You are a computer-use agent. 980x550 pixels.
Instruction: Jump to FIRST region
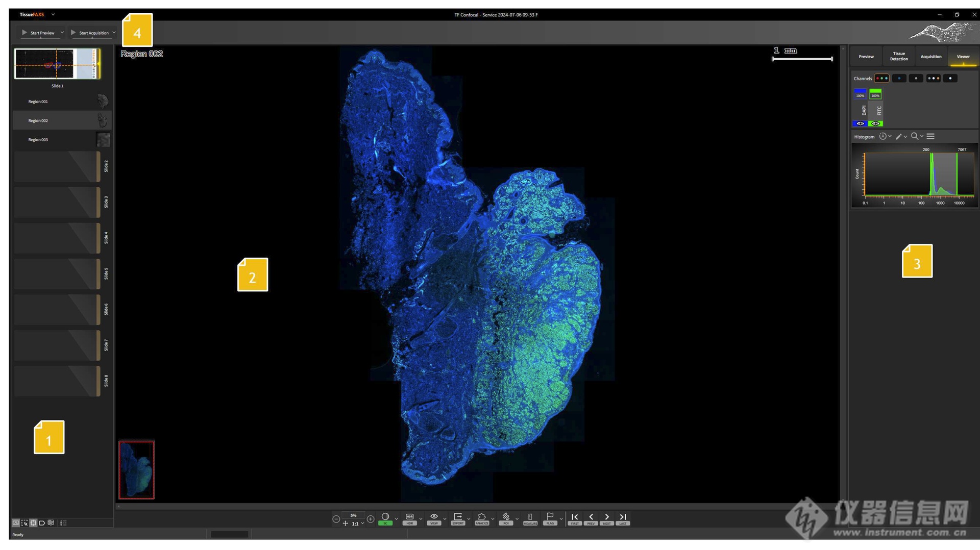click(x=575, y=519)
